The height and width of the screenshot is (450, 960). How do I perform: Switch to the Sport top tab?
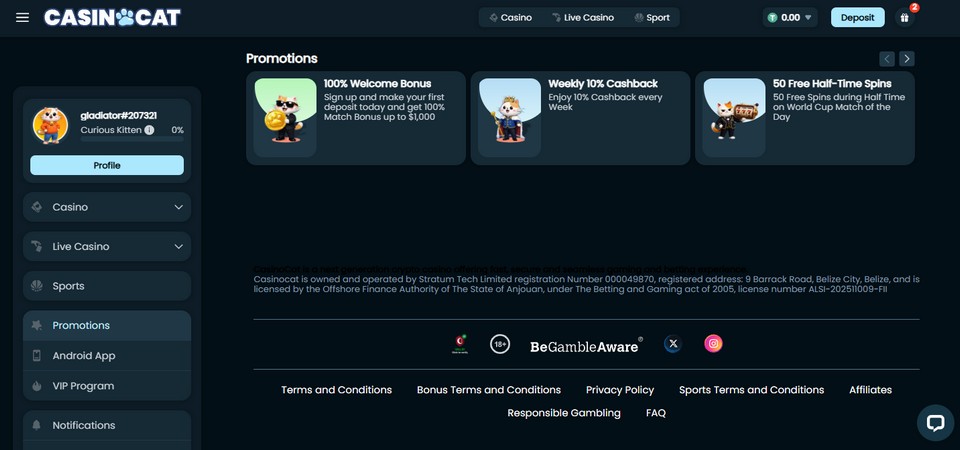tap(652, 18)
